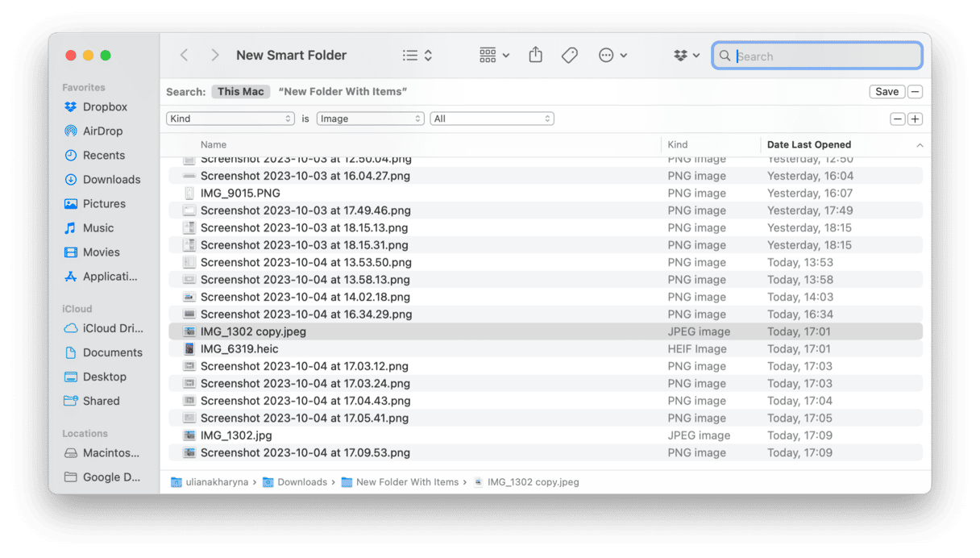This screenshot has height=558, width=980.
Task: Open the More actions ellipsis menu
Action: 612,55
